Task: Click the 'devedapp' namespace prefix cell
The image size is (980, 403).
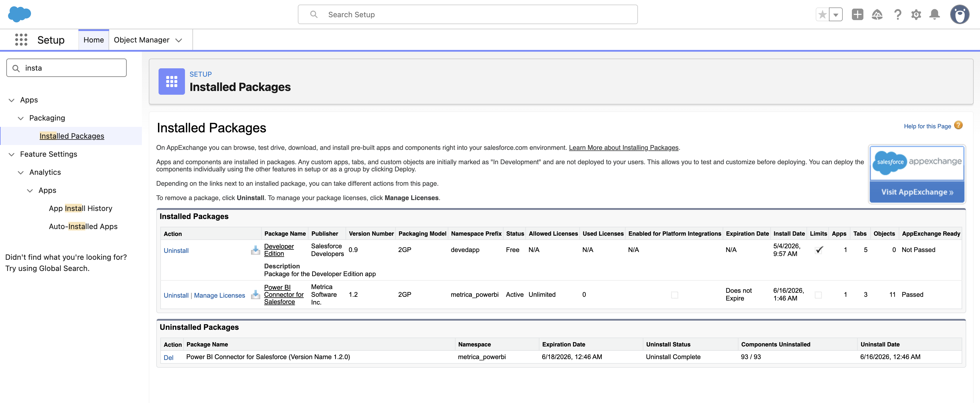Action: pos(465,250)
